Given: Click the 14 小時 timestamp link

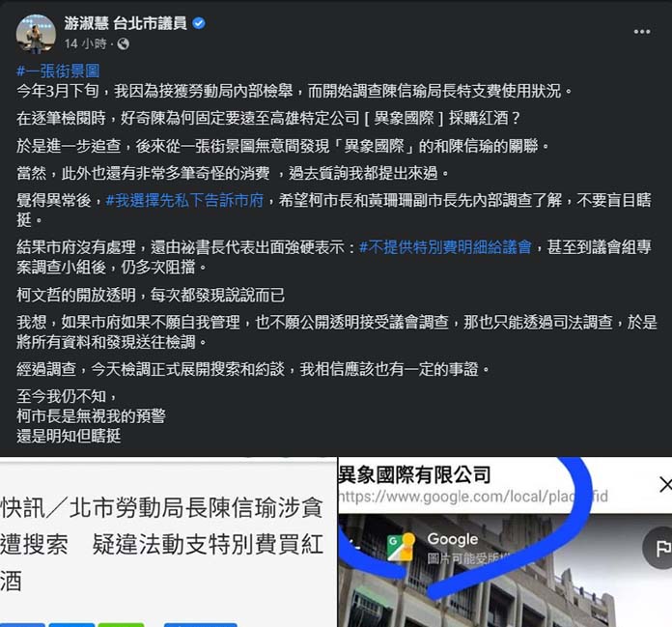Looking at the screenshot, I should click(x=85, y=43).
